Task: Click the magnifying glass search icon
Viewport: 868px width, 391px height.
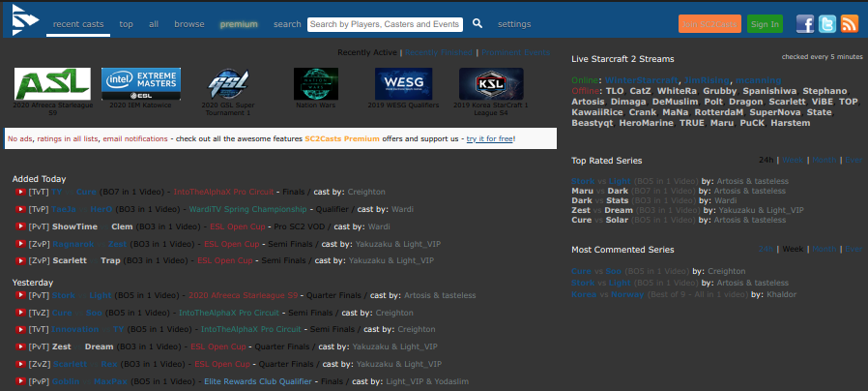Action: [477, 23]
